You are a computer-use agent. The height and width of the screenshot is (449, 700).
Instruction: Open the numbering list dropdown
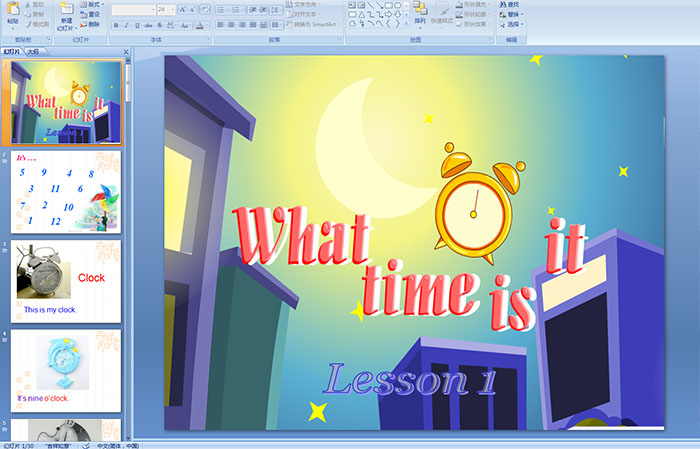pyautogui.click(x=238, y=10)
